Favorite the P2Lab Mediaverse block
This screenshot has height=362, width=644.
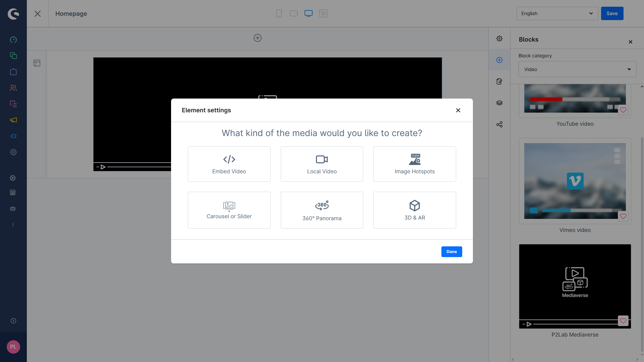[623, 321]
